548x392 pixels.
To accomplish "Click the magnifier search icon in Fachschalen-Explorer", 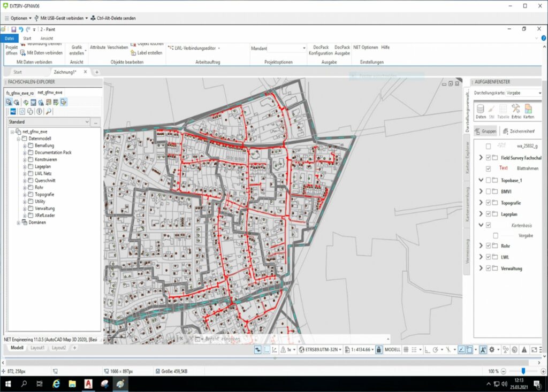I will pyautogui.click(x=49, y=112).
